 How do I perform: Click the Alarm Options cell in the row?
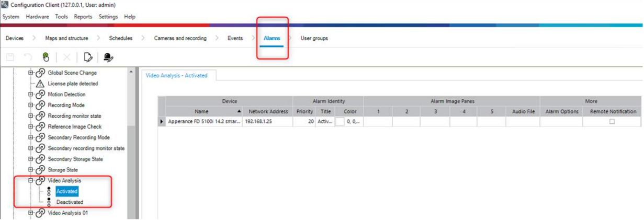tap(562, 122)
